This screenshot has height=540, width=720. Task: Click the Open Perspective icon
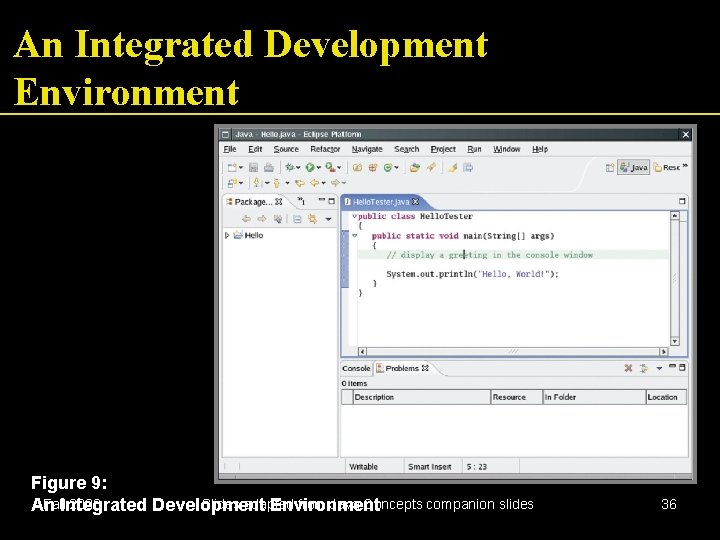pos(610,168)
